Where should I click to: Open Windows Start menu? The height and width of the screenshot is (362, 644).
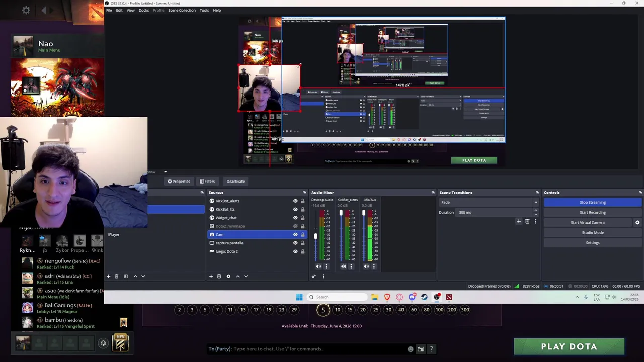[299, 297]
